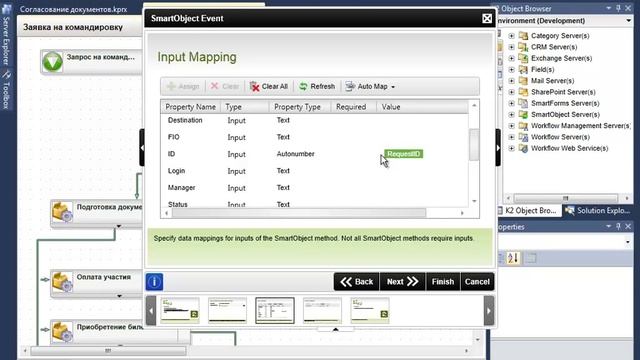Expand the CRM Server(s) node

click(511, 47)
